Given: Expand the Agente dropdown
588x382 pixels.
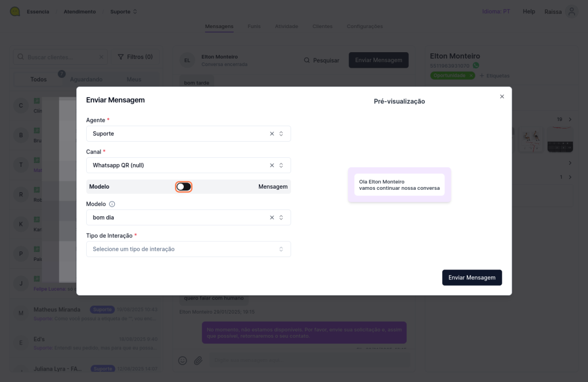Looking at the screenshot, I should pyautogui.click(x=281, y=134).
